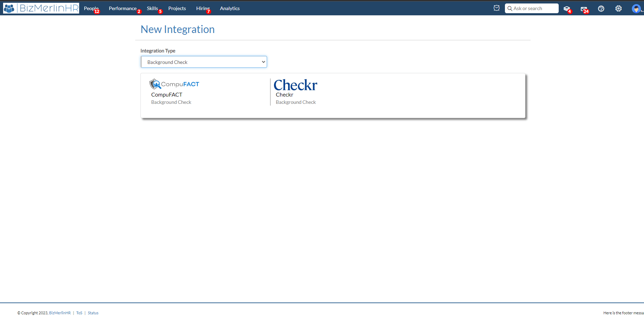This screenshot has width=644, height=324.
Task: Open the Hiring menu
Action: click(x=203, y=8)
